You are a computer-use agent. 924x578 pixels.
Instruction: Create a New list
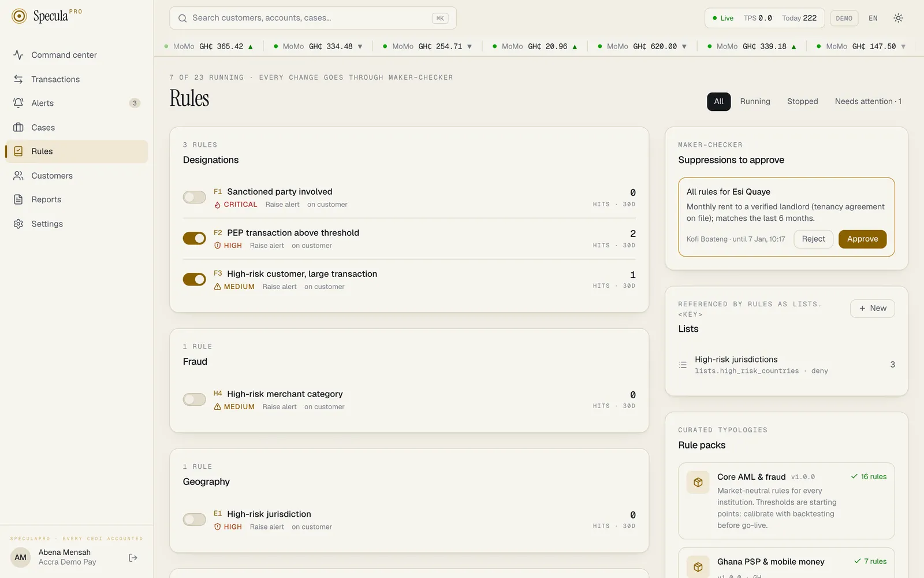(872, 309)
